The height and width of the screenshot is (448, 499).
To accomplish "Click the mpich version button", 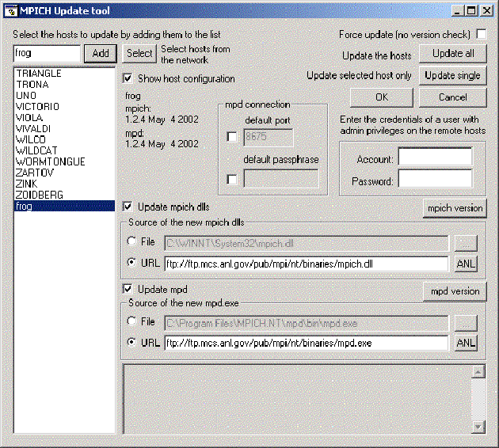I will coord(455,208).
